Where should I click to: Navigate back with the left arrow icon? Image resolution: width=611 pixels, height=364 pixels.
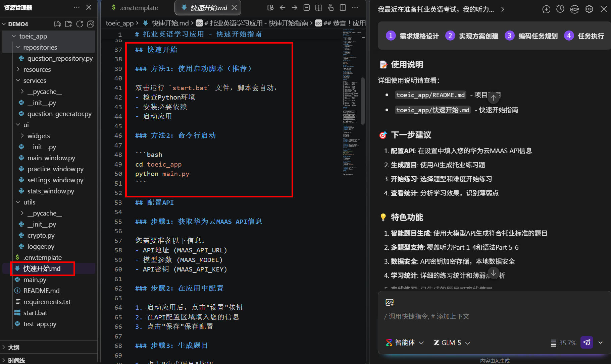[x=283, y=7]
